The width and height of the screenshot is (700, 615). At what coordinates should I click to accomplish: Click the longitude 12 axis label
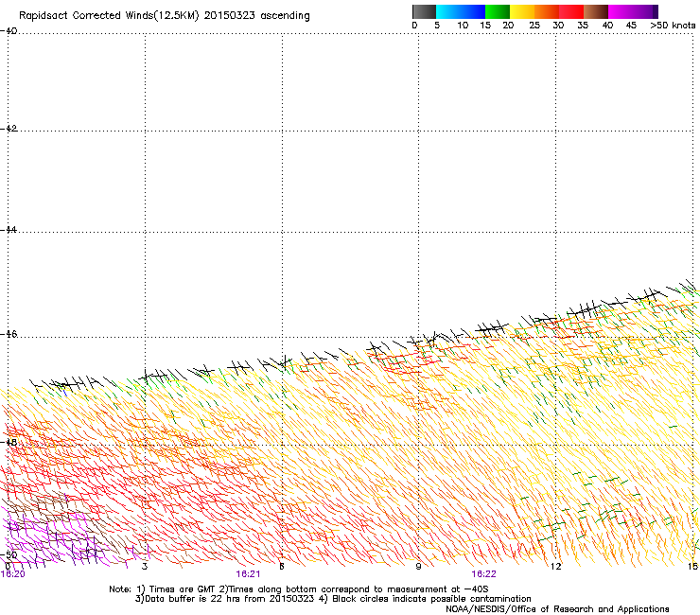click(x=556, y=567)
